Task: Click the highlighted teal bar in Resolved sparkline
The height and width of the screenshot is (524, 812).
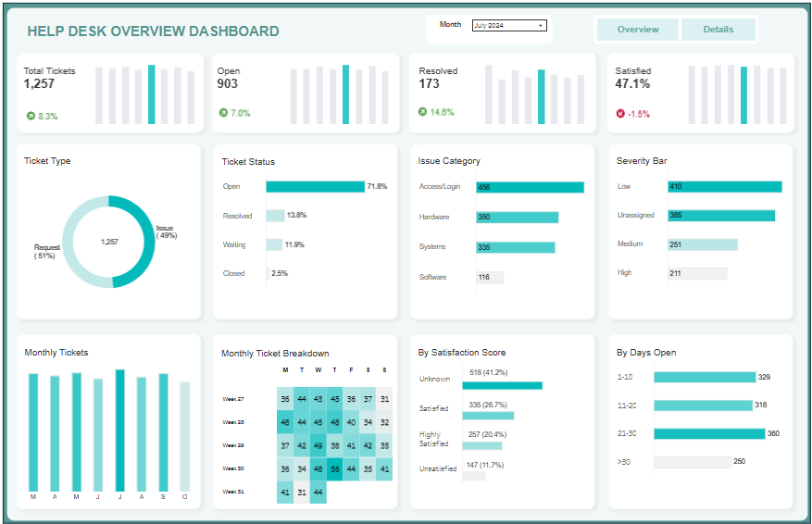Action: [x=542, y=97]
